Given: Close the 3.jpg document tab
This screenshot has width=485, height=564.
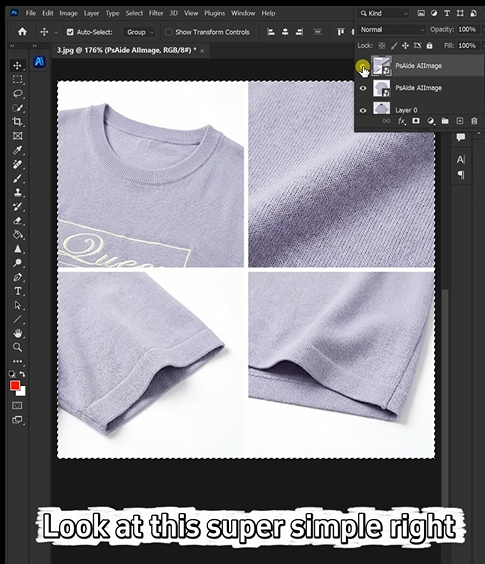Looking at the screenshot, I should tap(202, 51).
